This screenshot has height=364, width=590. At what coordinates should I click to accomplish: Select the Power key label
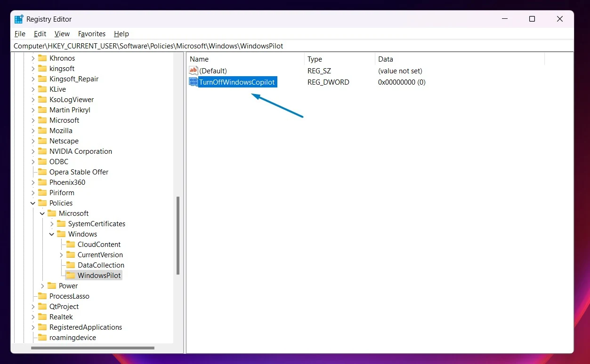pos(68,286)
